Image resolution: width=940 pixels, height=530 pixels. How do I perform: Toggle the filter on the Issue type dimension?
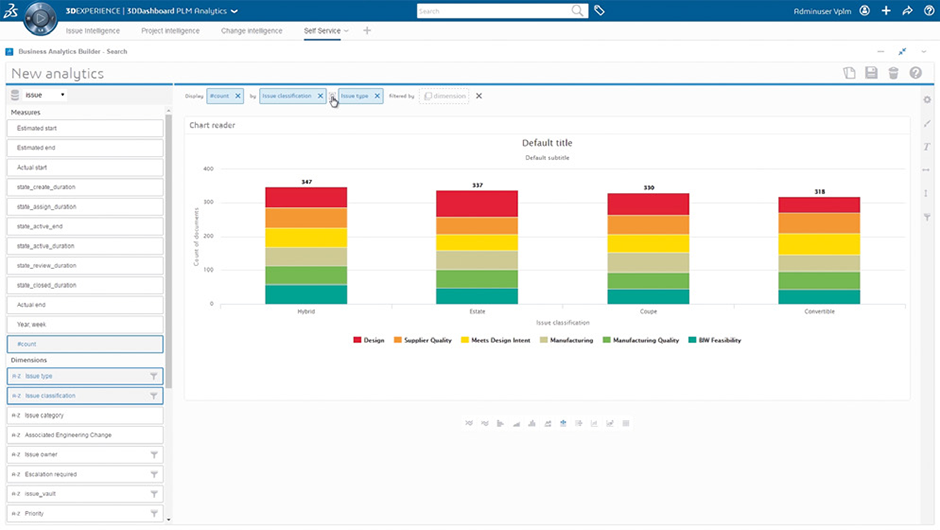(x=154, y=376)
